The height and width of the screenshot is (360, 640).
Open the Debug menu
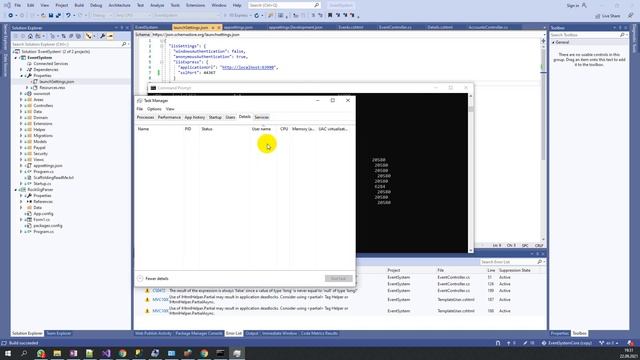(96, 5)
